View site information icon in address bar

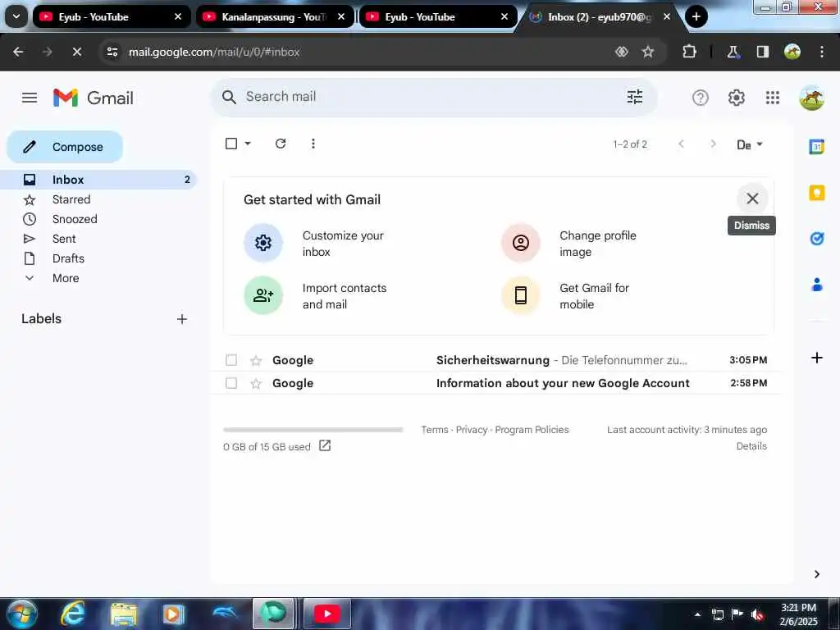pyautogui.click(x=112, y=52)
